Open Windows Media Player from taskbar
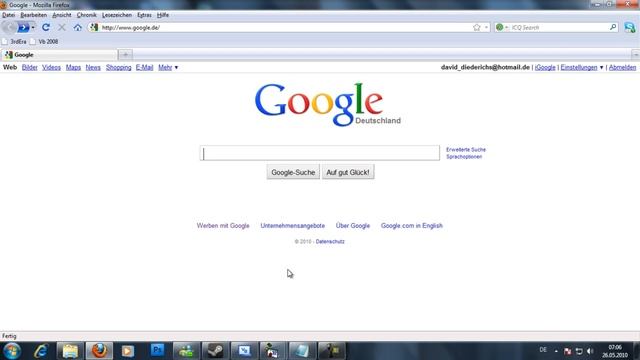The height and width of the screenshot is (360, 640). [128, 351]
